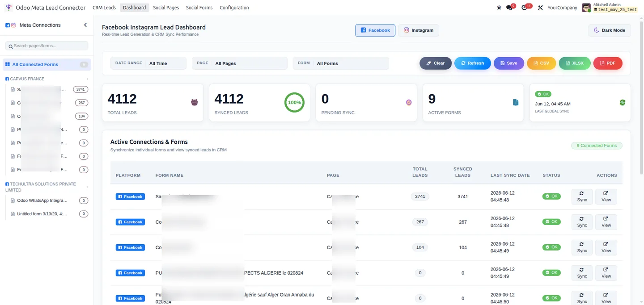The height and width of the screenshot is (305, 644).
Task: Open the Dashboard menu
Action: [x=134, y=8]
